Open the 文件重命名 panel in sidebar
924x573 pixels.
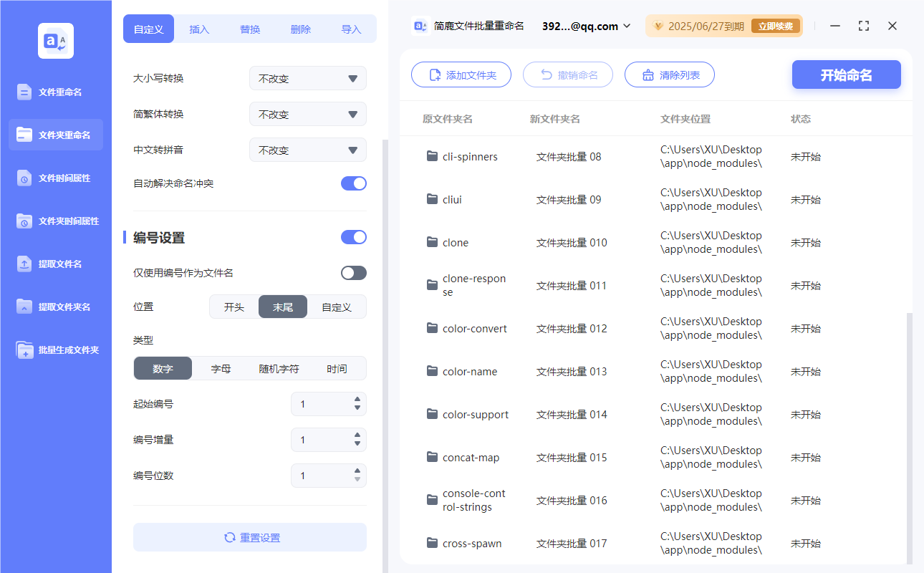[55, 92]
